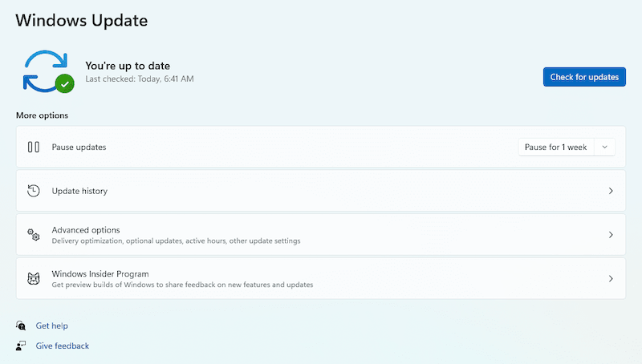Click the Windows Insider Program cat icon
The width and height of the screenshot is (642, 364).
pyautogui.click(x=34, y=278)
